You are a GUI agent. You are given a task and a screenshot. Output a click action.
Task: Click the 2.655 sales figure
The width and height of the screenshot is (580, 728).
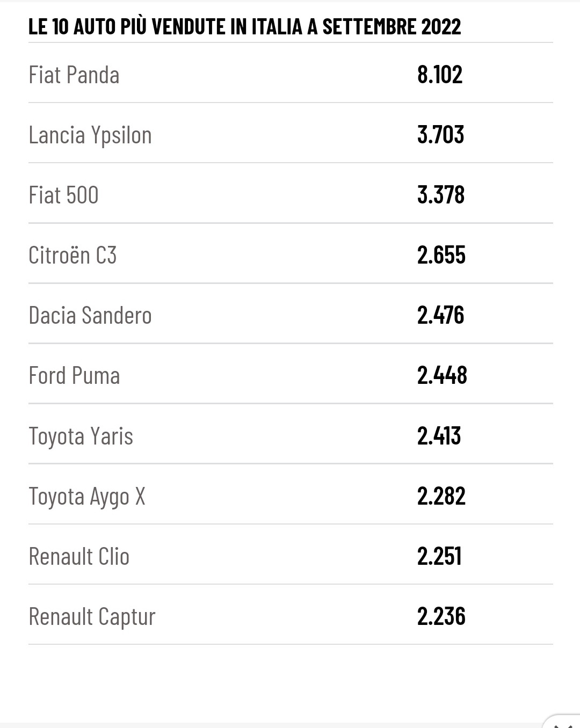point(441,255)
